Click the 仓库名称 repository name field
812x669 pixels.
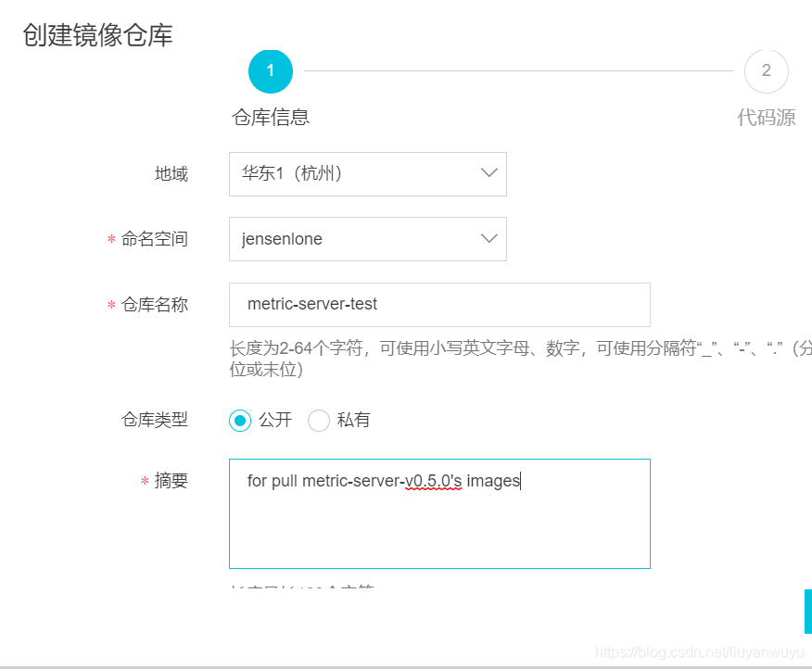tap(439, 305)
